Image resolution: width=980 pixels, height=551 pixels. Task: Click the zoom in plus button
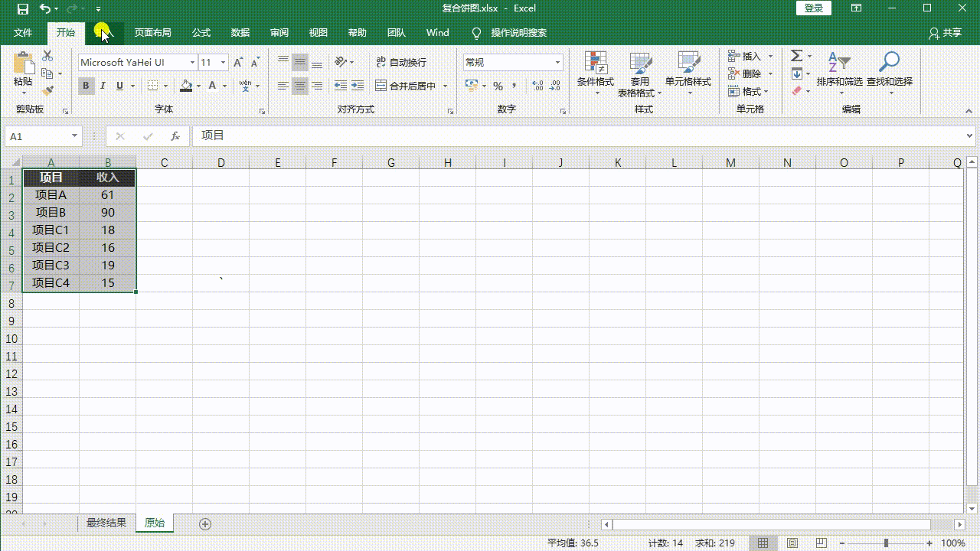(929, 543)
